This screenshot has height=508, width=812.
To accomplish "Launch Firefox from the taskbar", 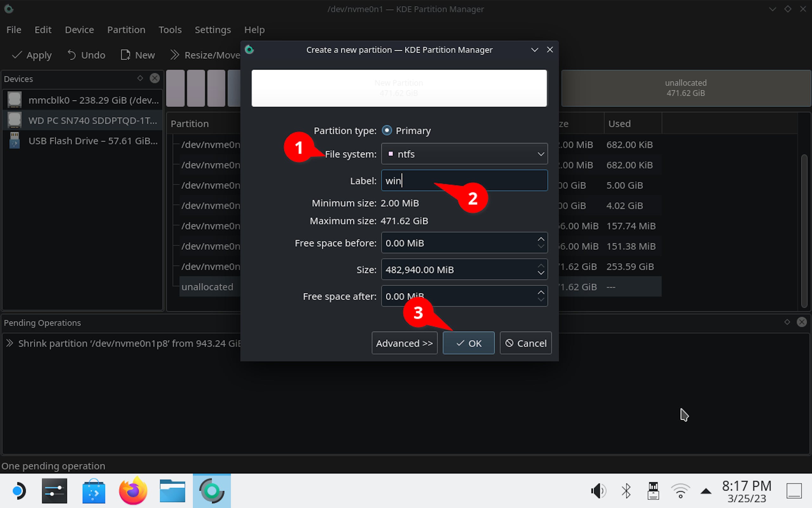I will point(133,491).
